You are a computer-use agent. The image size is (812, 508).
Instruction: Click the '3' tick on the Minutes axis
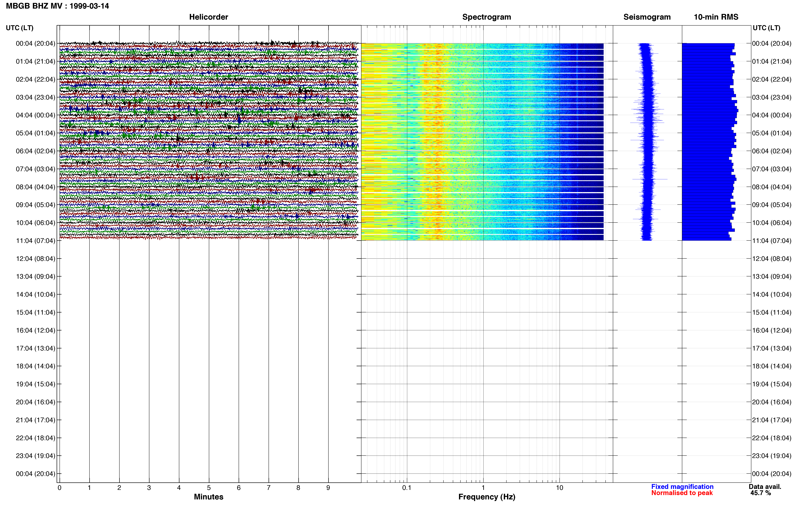tap(149, 487)
